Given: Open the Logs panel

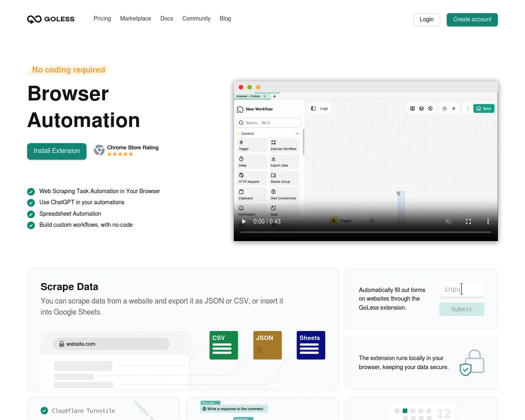Looking at the screenshot, I should pyautogui.click(x=320, y=108).
